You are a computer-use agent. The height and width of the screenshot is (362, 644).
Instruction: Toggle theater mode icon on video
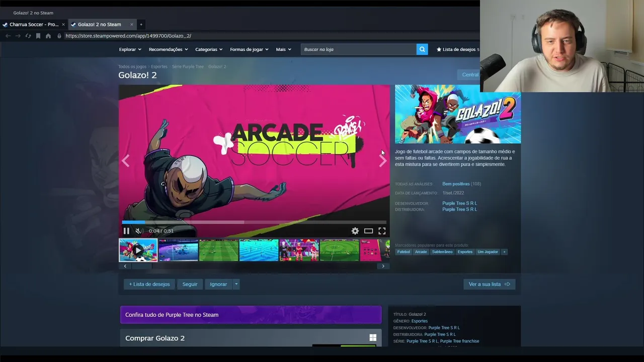tap(368, 231)
